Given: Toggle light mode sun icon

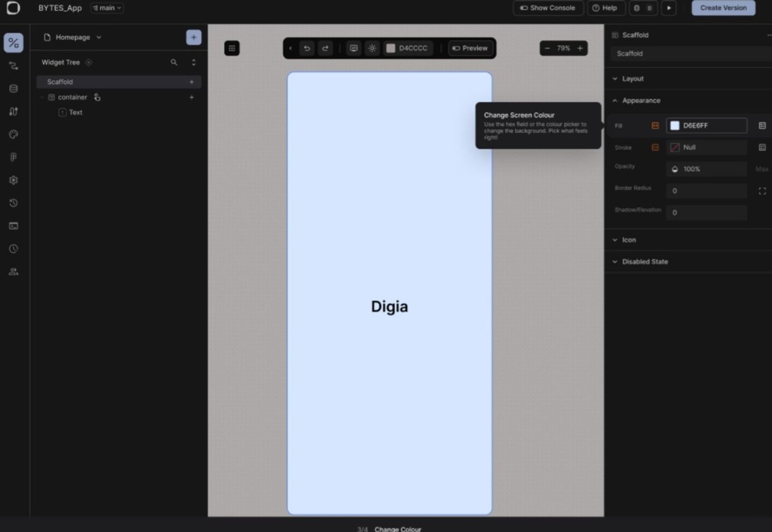Looking at the screenshot, I should 372,48.
